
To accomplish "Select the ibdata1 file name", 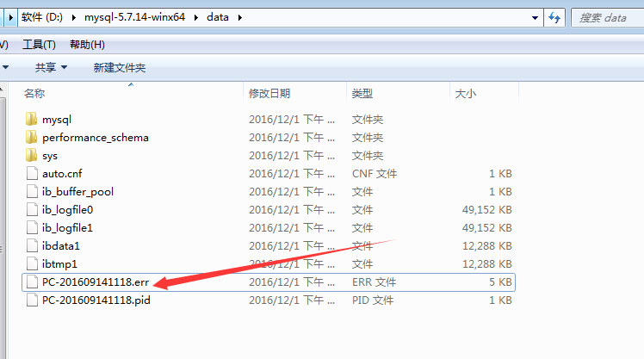I will tap(61, 245).
